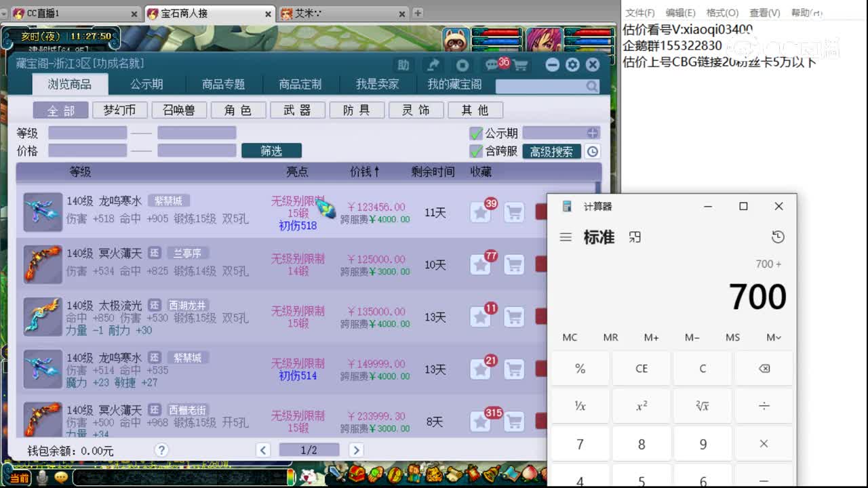Click the chat bubble icon in game chat bar
This screenshot has height=488, width=868.
[61, 478]
